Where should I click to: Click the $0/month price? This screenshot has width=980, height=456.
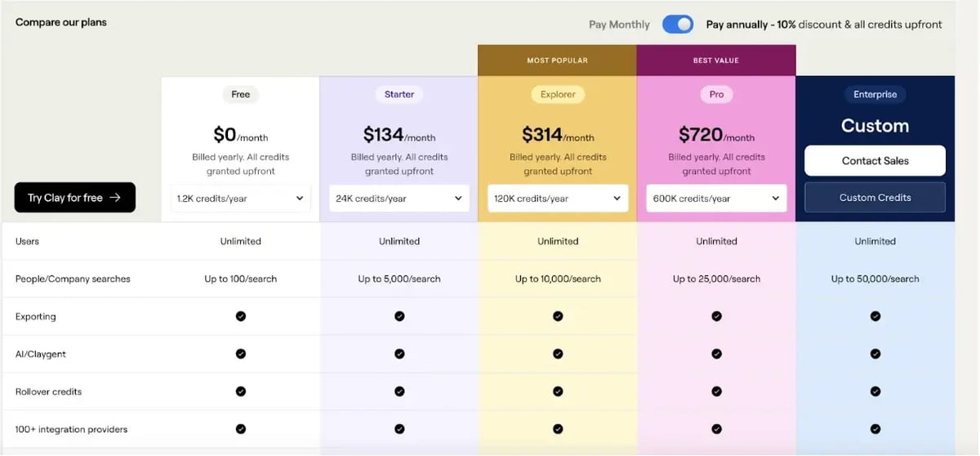pos(241,135)
